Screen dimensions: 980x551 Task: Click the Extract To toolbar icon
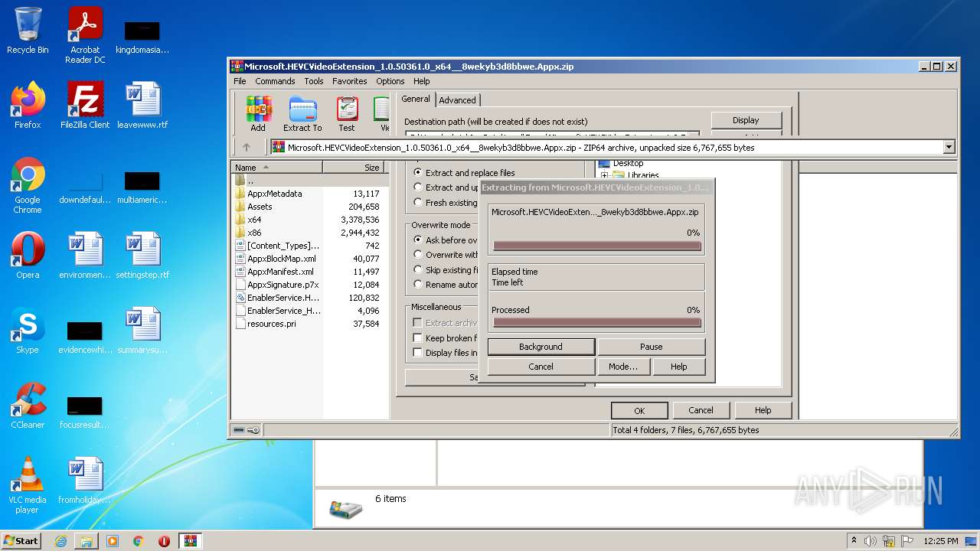(x=302, y=113)
